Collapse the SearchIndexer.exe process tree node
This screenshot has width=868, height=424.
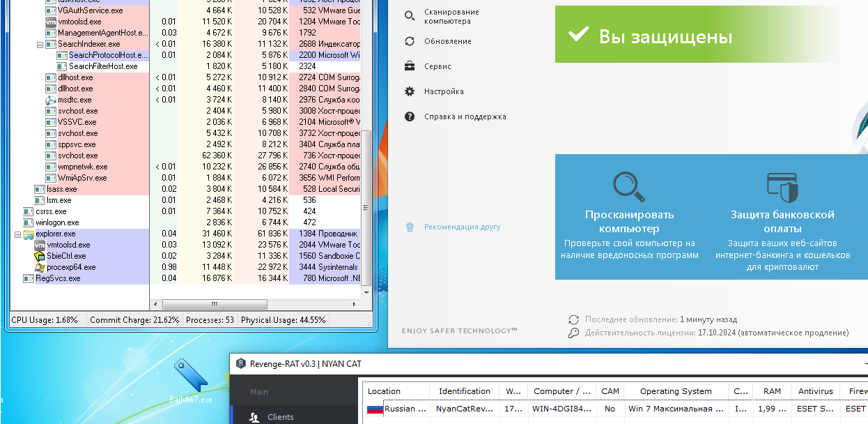tap(40, 44)
